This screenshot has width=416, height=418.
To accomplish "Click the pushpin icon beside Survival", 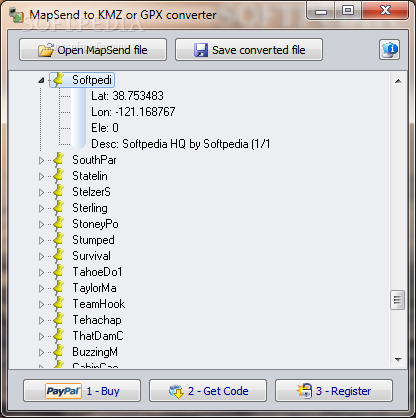I will 59,255.
